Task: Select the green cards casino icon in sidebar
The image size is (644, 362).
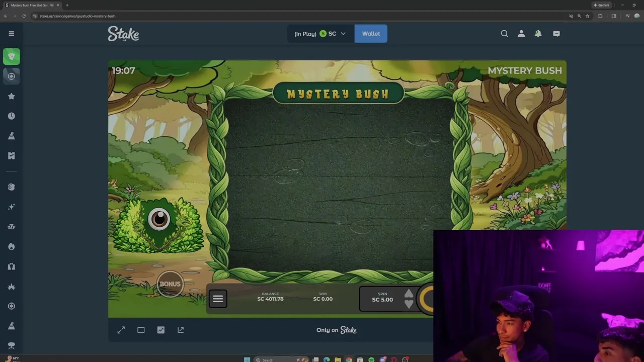Action: click(x=11, y=56)
